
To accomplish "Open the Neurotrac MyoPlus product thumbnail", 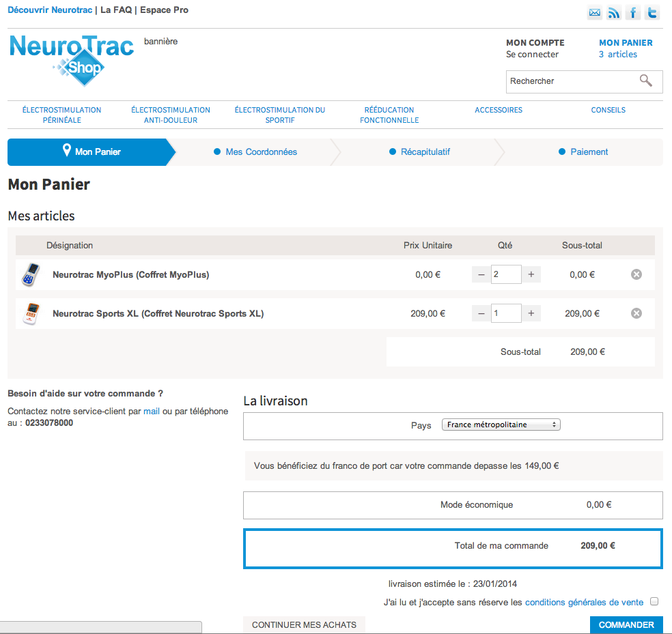I will click(31, 274).
